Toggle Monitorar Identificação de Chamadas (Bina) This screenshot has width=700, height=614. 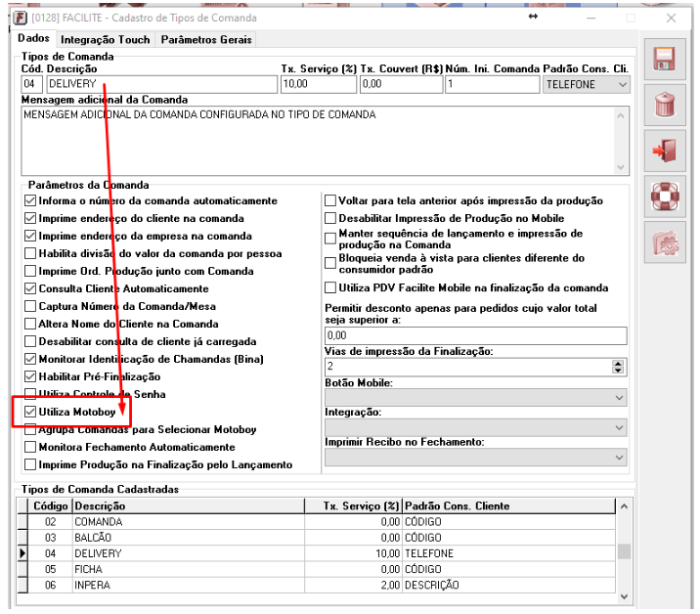[x=30, y=359]
